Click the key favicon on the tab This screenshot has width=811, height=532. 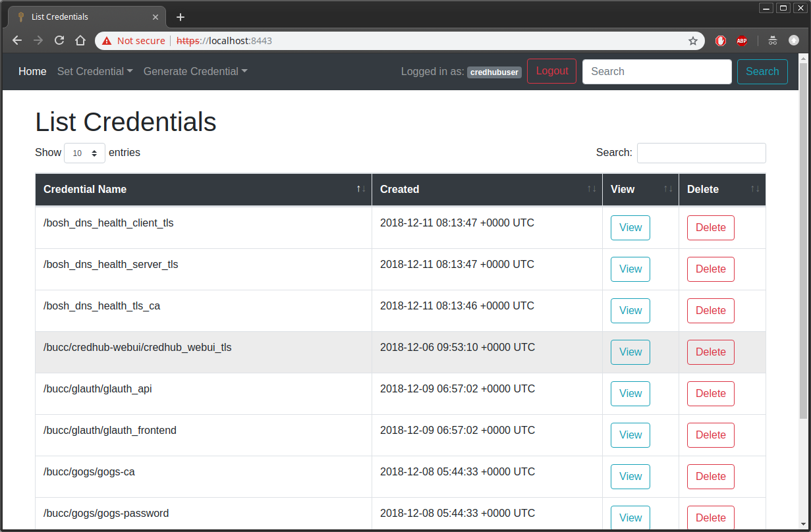click(21, 17)
